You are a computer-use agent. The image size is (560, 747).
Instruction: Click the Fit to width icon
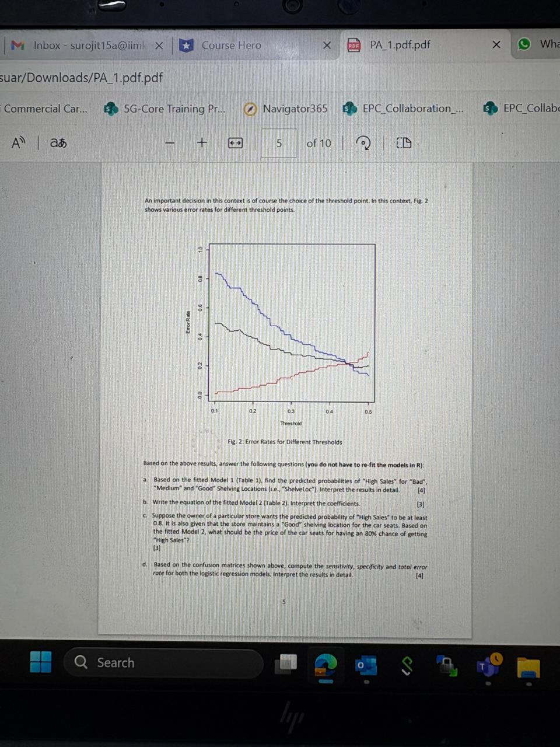click(x=235, y=143)
